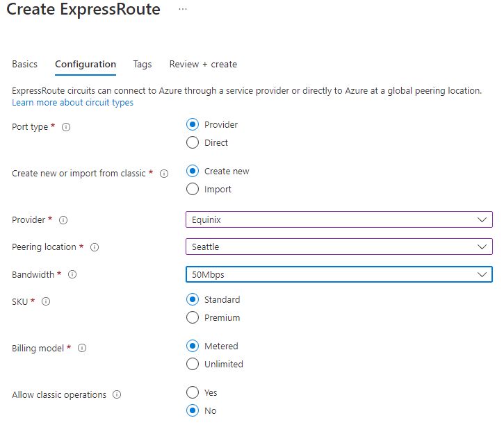
Task: Pick the Unlimited billing model
Action: 192,364
